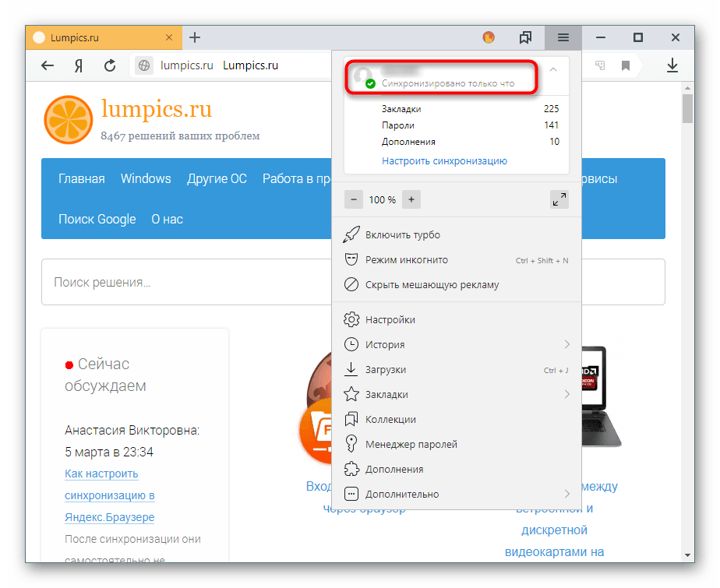
Task: Enable turbo mode from menu
Action: click(x=402, y=235)
